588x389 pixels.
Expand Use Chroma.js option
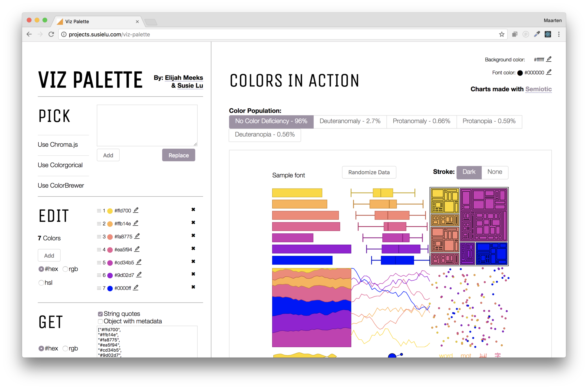58,145
